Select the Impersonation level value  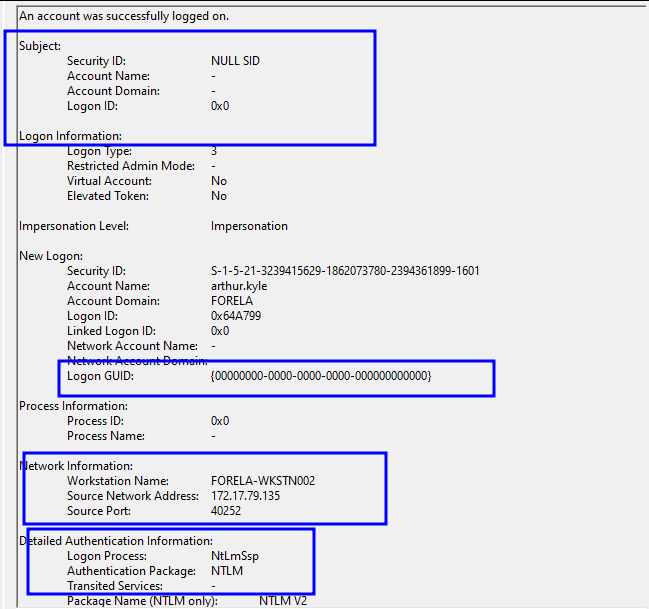(249, 226)
